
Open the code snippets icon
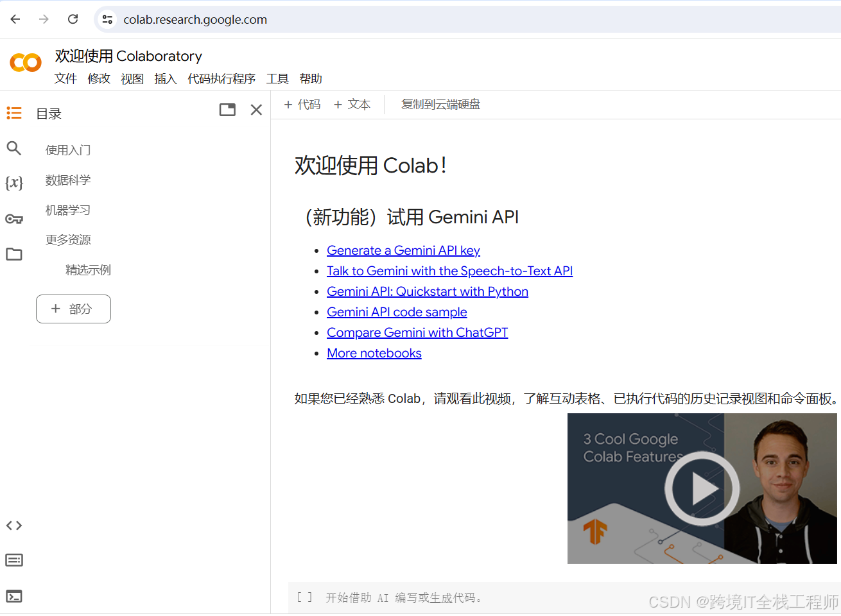coord(14,526)
